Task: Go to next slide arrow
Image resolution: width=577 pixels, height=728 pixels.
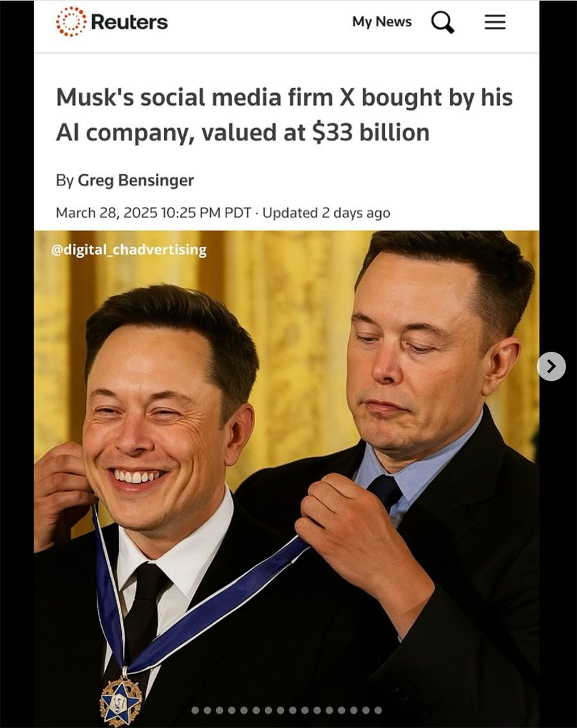Action: click(551, 367)
